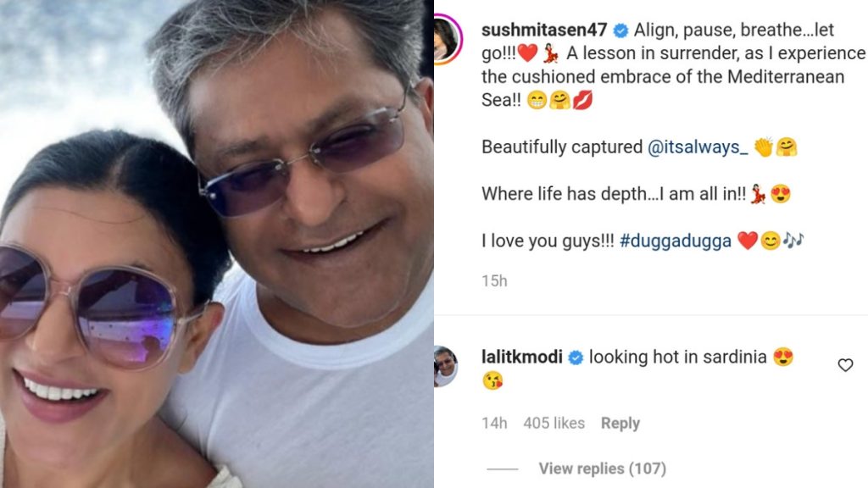
Task: Click the selfie photo on the left
Action: [x=216, y=244]
